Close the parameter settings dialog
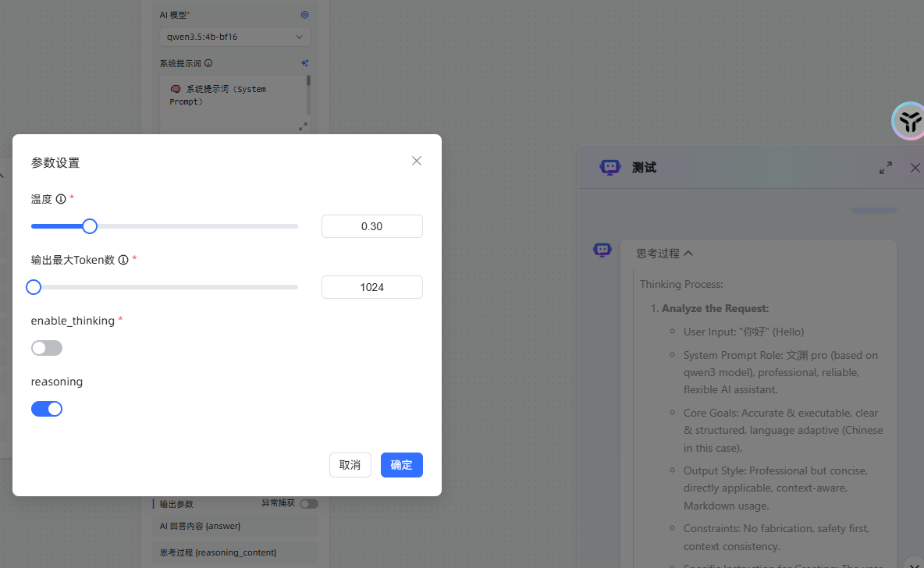The width and height of the screenshot is (924, 568). [x=417, y=161]
